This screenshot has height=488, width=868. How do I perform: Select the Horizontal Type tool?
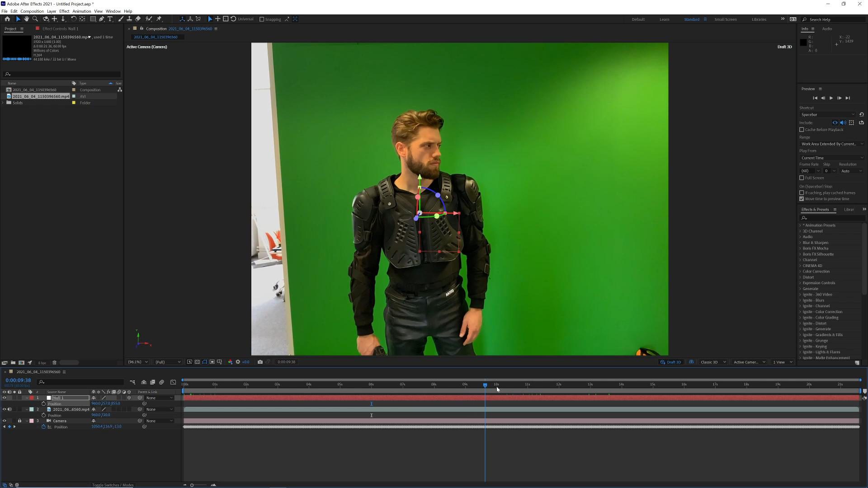[x=110, y=19]
